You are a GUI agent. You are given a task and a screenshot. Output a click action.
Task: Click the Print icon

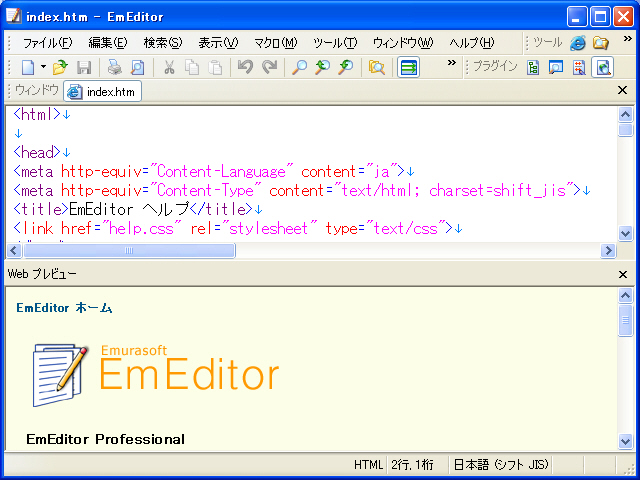click(x=114, y=67)
